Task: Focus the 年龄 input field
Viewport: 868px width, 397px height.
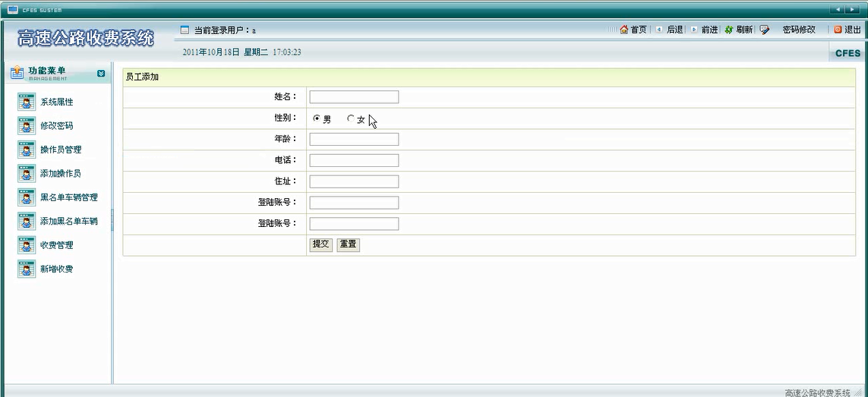Action: click(355, 139)
